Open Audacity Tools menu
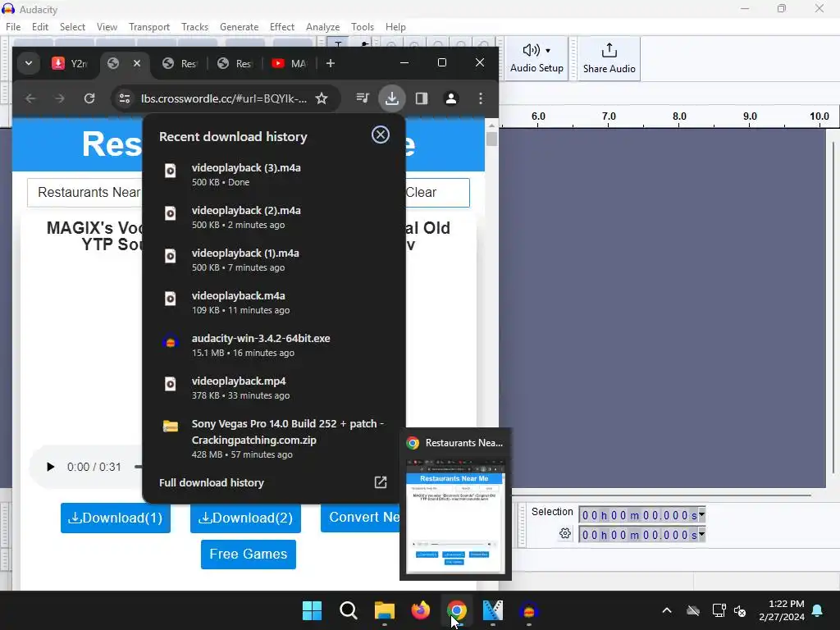The height and width of the screenshot is (630, 840). 362,27
